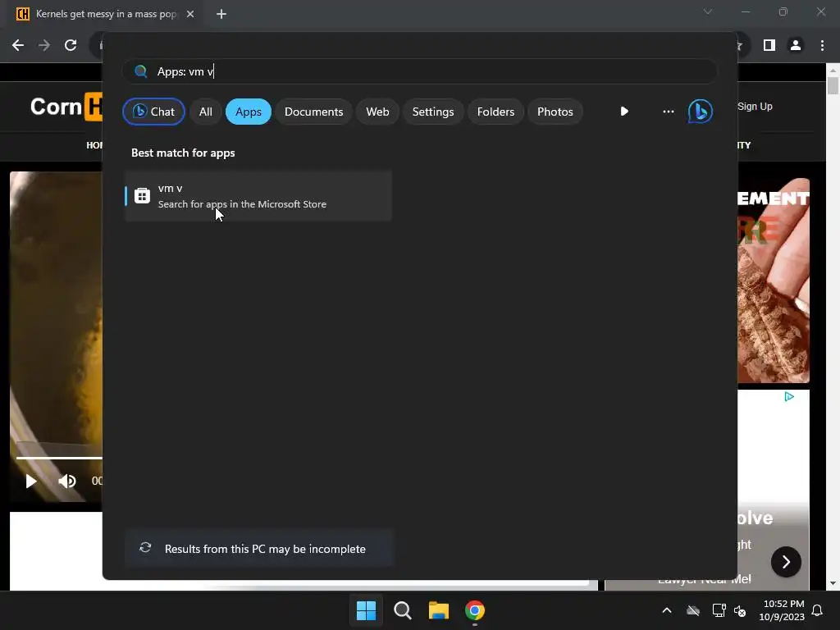Open Bing icon at right of filters
Image resolution: width=840 pixels, height=630 pixels.
pos(701,112)
